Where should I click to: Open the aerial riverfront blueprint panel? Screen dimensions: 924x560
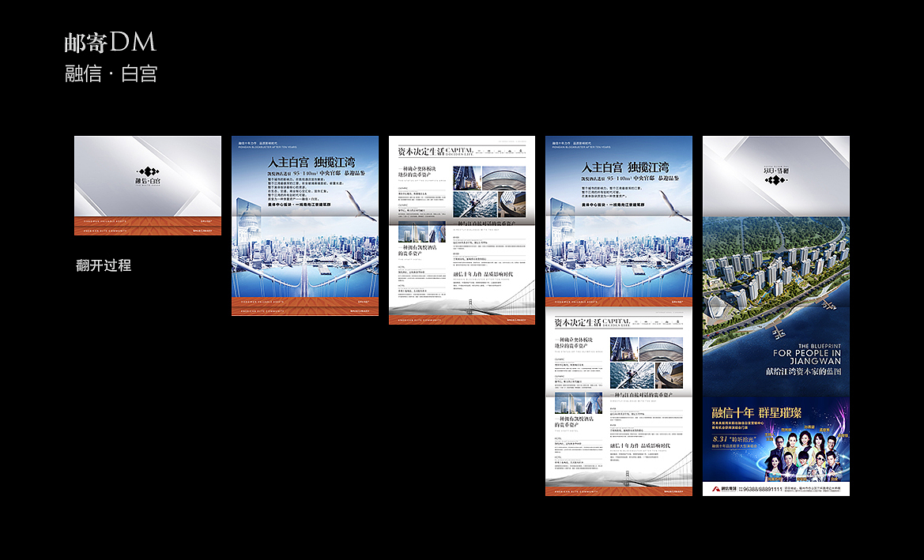point(776,306)
